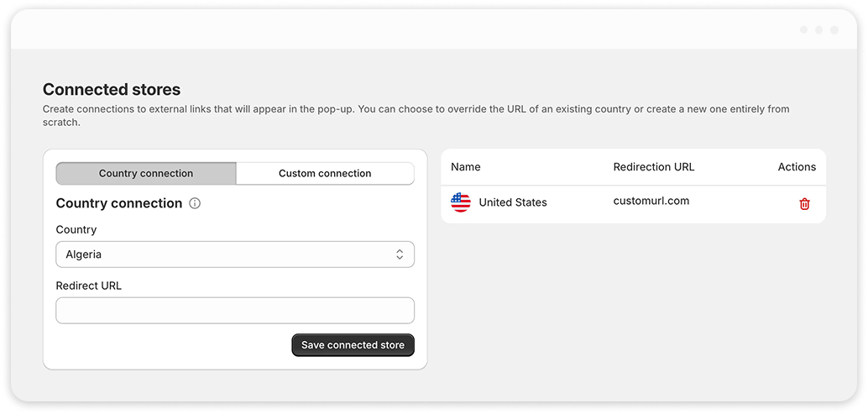Click the Name column header

coord(466,166)
